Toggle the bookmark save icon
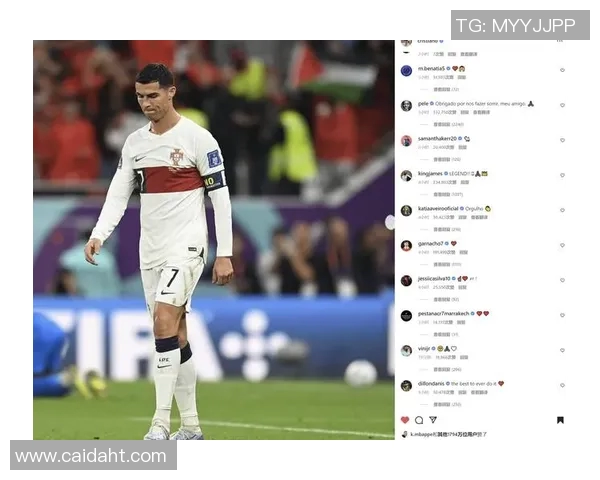This screenshot has height=480, width=600. [560, 420]
